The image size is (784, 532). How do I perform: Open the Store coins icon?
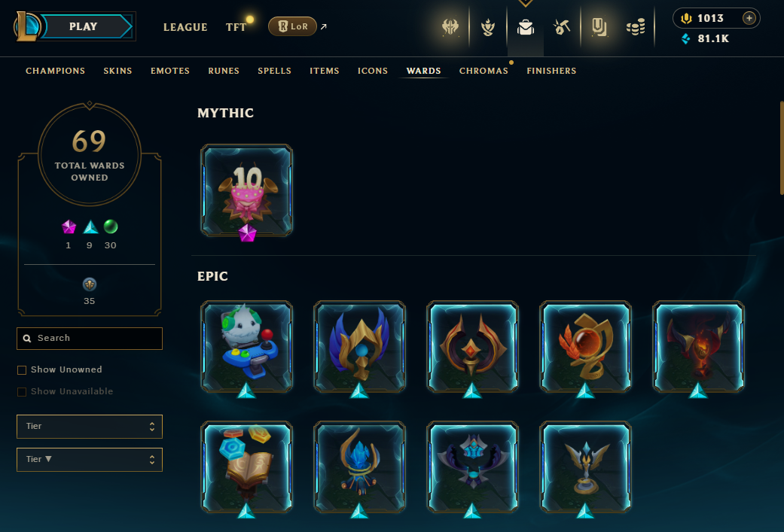click(x=636, y=27)
